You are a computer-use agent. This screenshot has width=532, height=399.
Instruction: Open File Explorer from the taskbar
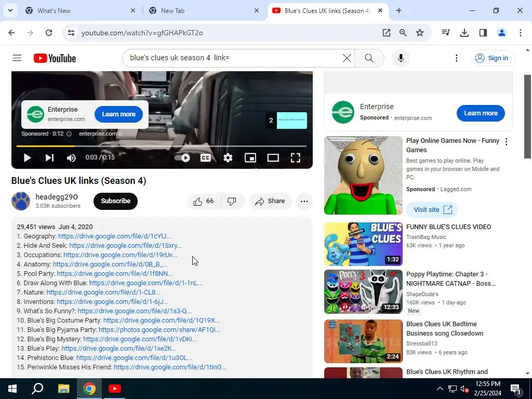63,389
